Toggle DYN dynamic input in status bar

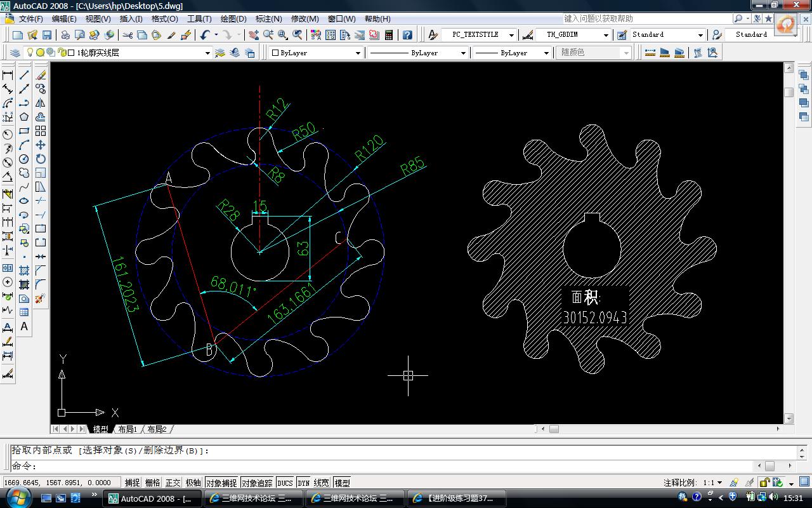[x=304, y=483]
